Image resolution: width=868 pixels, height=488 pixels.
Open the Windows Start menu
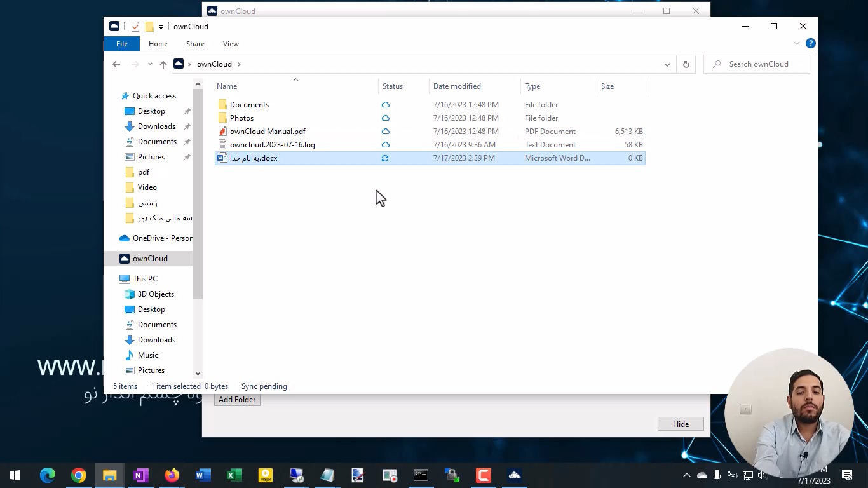(15, 475)
